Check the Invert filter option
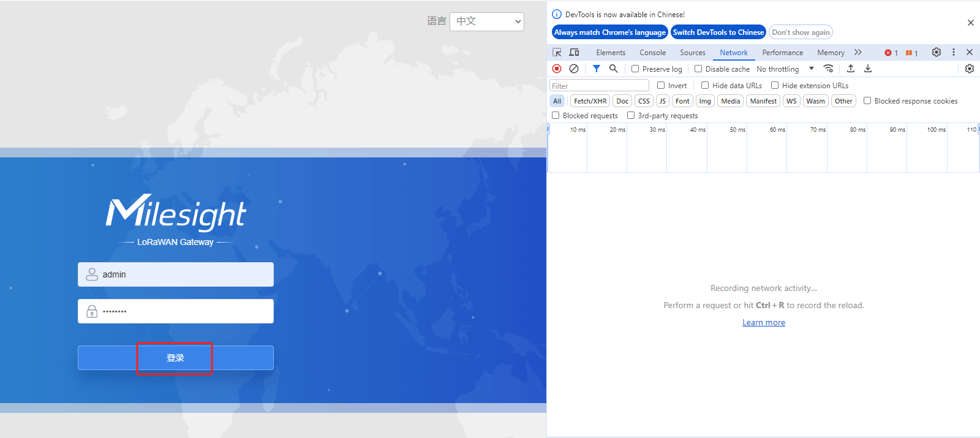Screen dimensions: 980x438 click(661, 85)
